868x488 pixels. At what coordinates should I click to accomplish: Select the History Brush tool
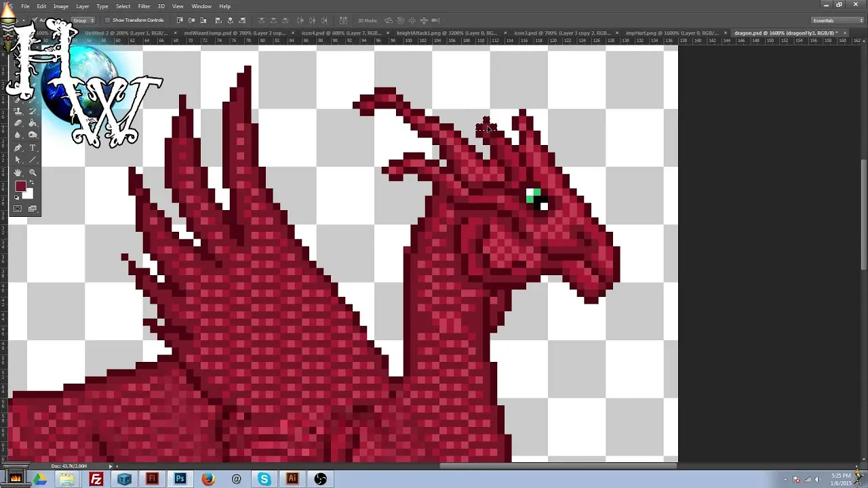[x=33, y=110]
